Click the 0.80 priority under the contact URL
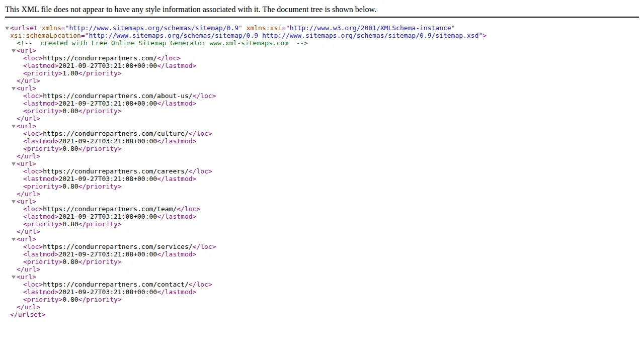The image size is (644, 362). [70, 300]
